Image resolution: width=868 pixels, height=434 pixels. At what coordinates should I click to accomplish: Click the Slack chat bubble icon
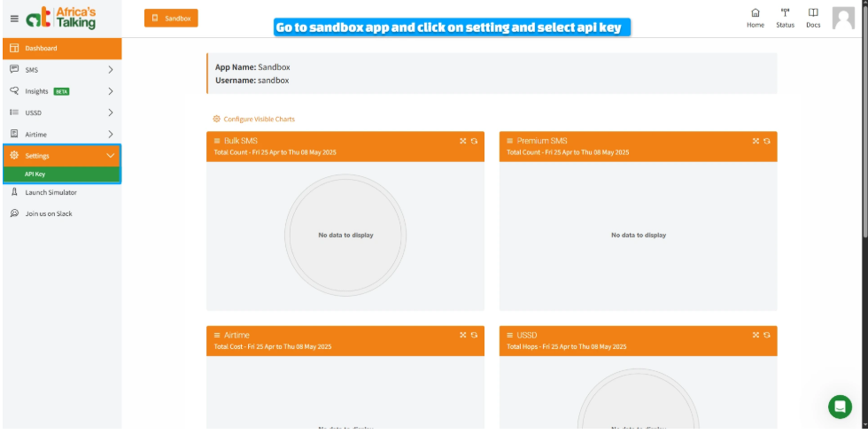pos(14,213)
